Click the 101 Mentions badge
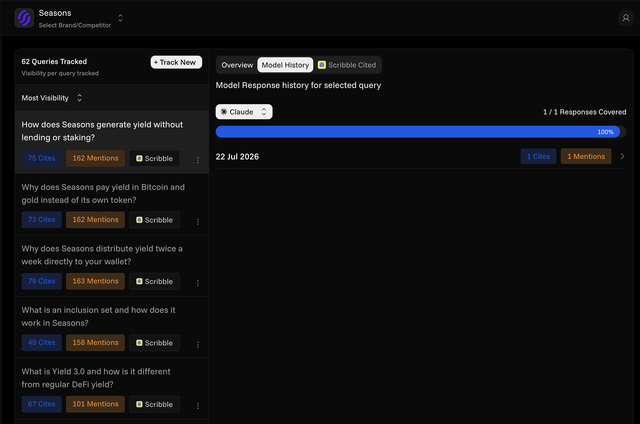The height and width of the screenshot is (424, 640). 96,404
